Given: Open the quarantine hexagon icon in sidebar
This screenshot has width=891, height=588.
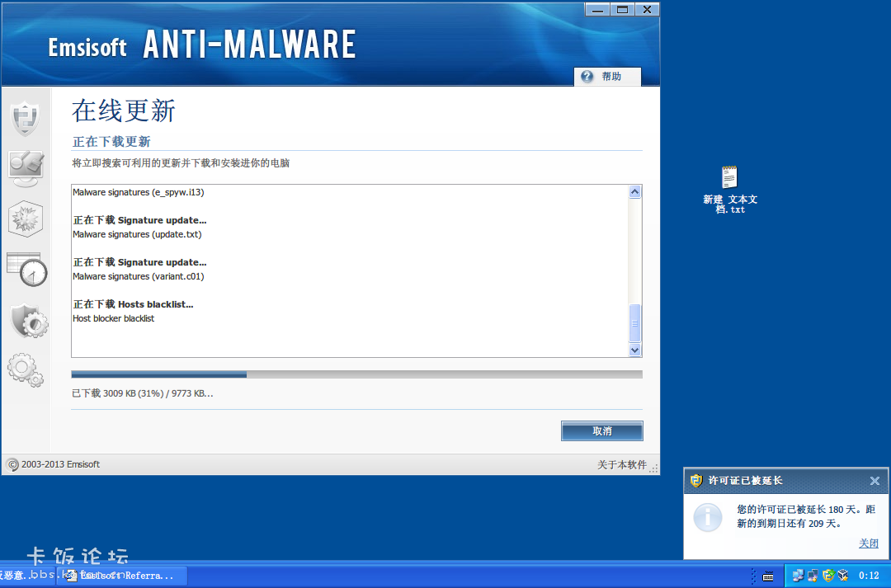Looking at the screenshot, I should (26, 219).
